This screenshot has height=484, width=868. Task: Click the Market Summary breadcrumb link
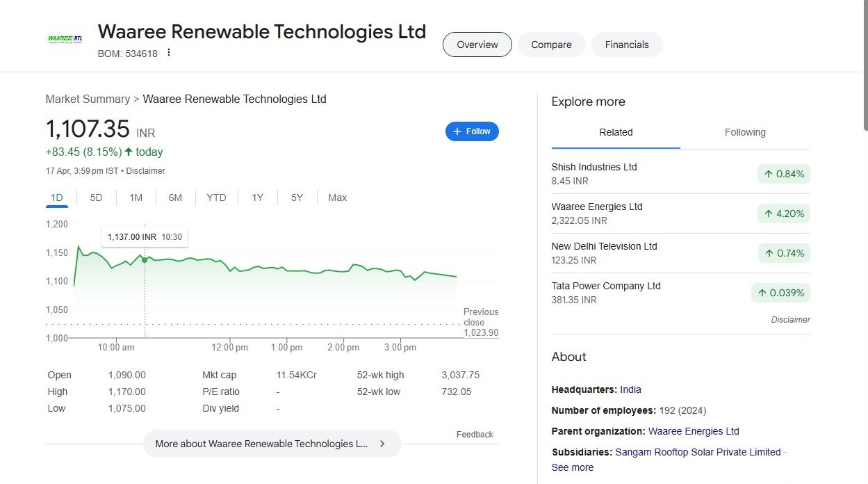(88, 99)
